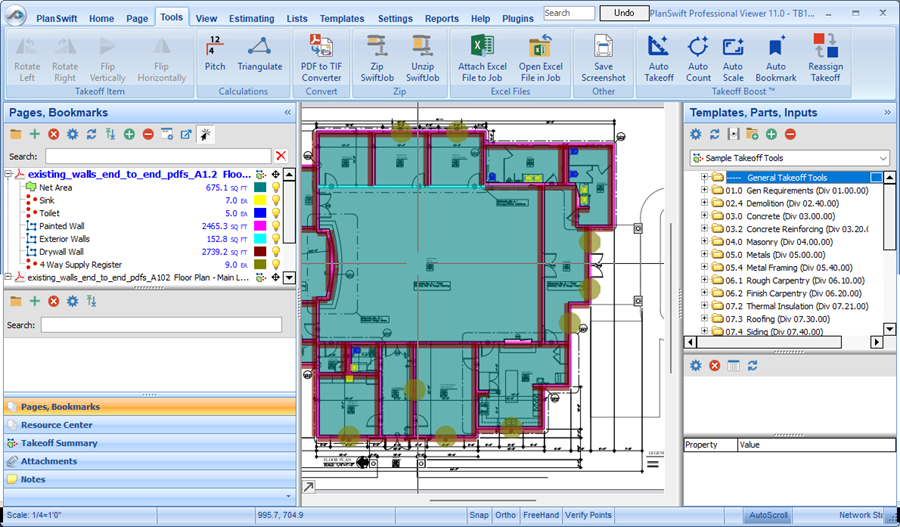The height and width of the screenshot is (527, 900).
Task: Select the Triangulate tool
Action: 259,53
